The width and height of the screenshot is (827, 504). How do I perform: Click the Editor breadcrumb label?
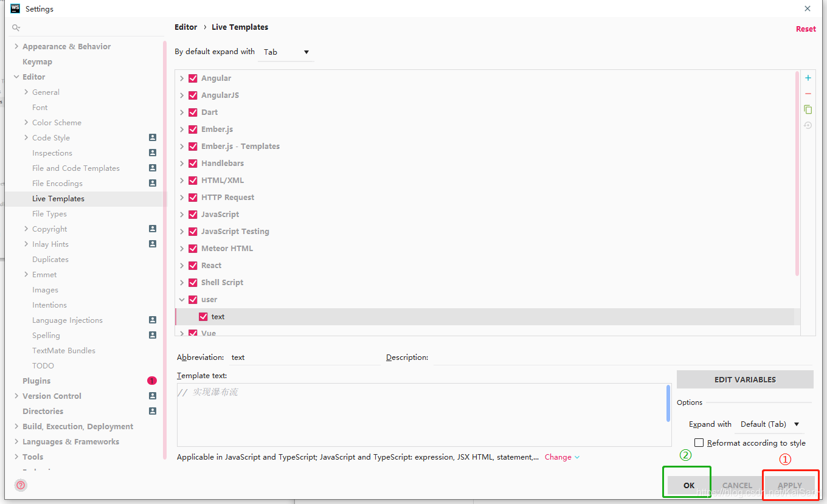point(185,27)
